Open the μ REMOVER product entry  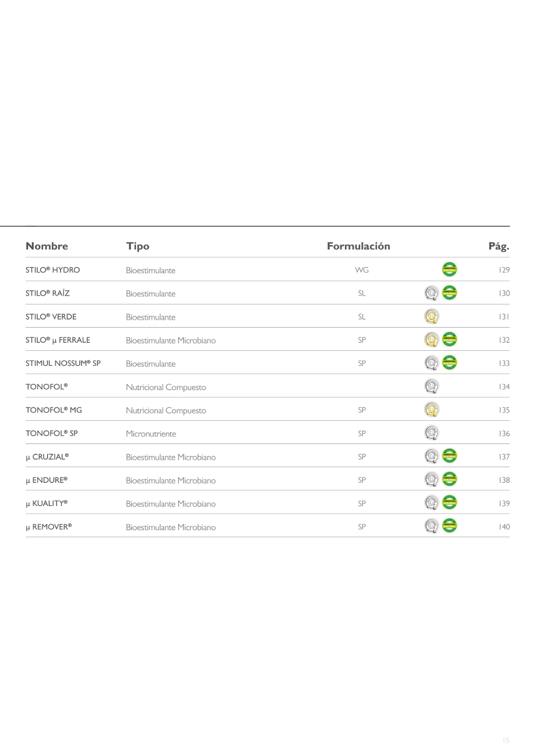coord(49,527)
